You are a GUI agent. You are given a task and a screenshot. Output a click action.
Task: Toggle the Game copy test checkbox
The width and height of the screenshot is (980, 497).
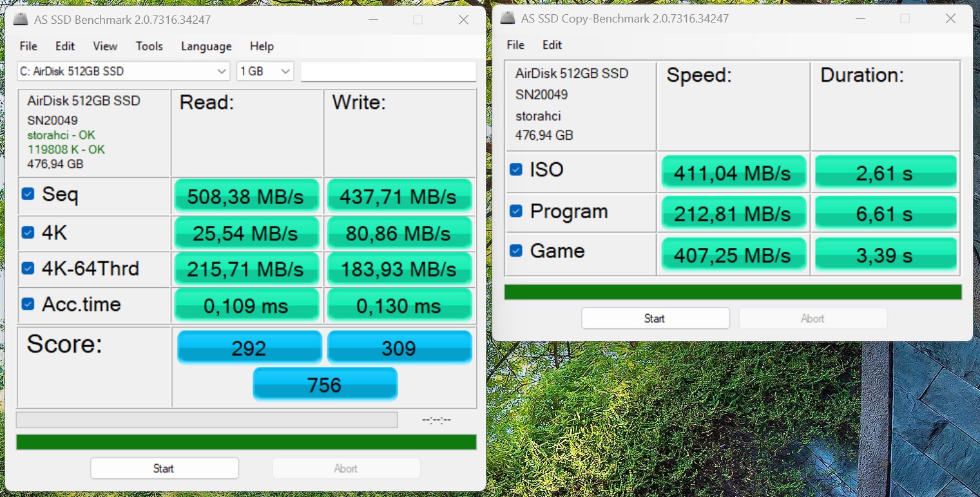516,250
